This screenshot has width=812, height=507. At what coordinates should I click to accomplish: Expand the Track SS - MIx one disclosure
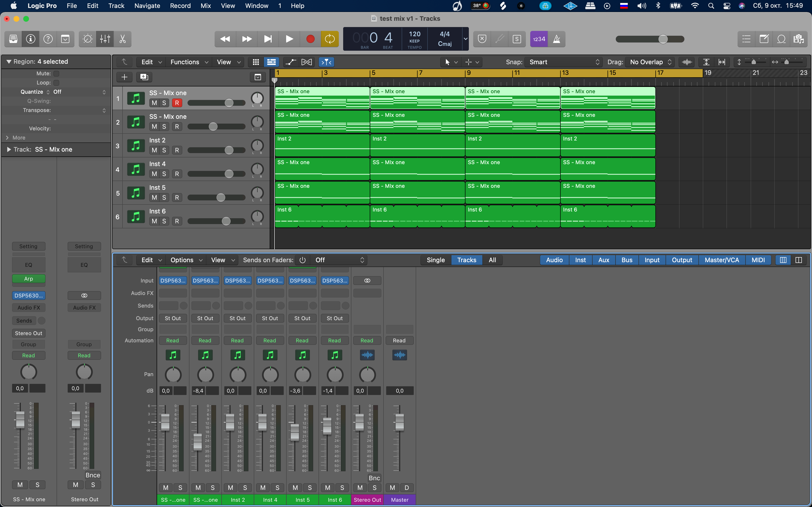pyautogui.click(x=9, y=149)
